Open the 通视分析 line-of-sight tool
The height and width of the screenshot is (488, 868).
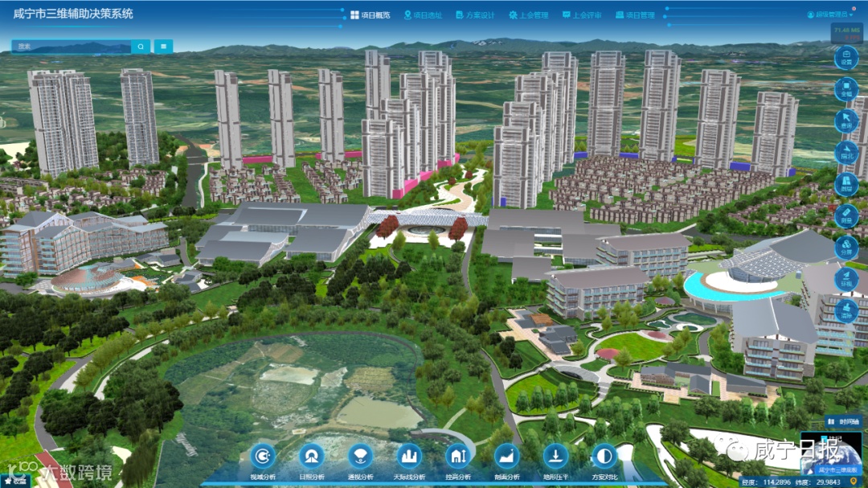point(360,461)
